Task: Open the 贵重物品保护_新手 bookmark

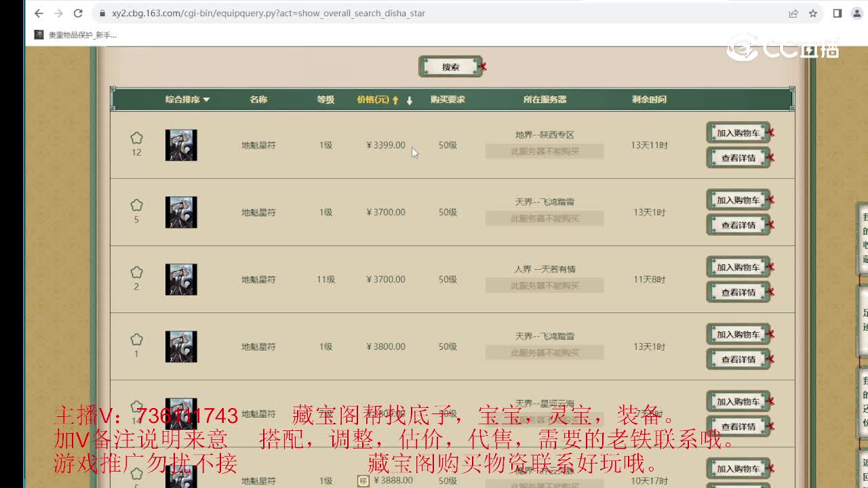Action: click(76, 35)
